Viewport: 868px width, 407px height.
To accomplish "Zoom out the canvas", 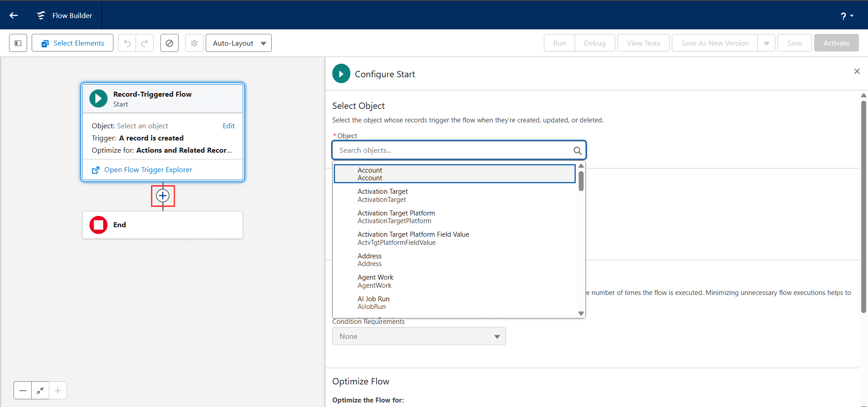I will (23, 390).
